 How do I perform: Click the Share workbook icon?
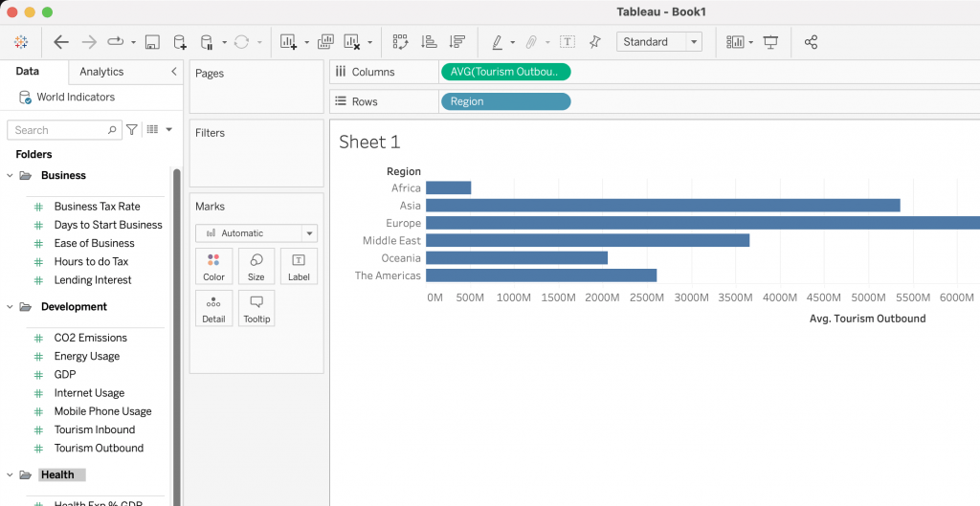tap(811, 42)
